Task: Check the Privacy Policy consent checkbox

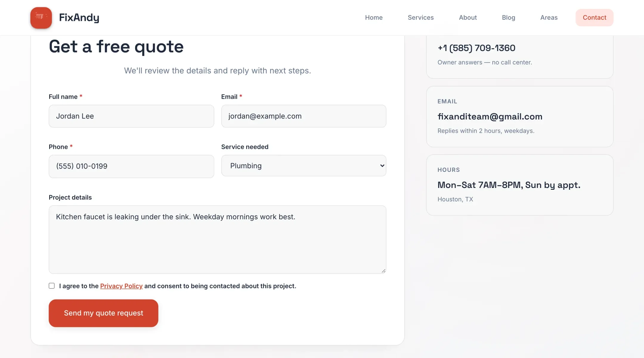Action: [52, 286]
